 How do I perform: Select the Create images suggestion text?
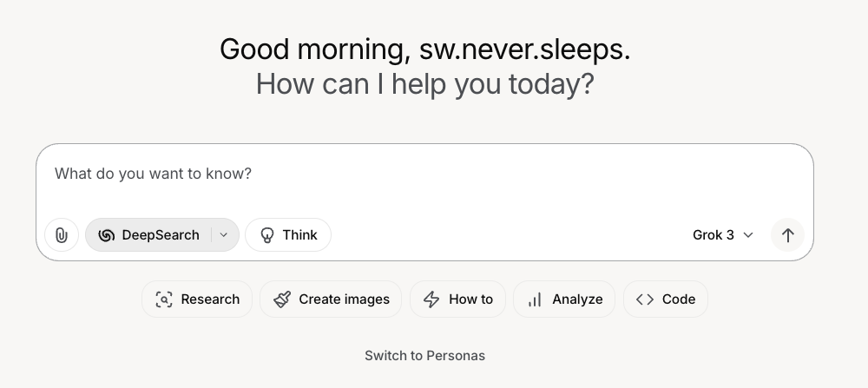coord(344,299)
